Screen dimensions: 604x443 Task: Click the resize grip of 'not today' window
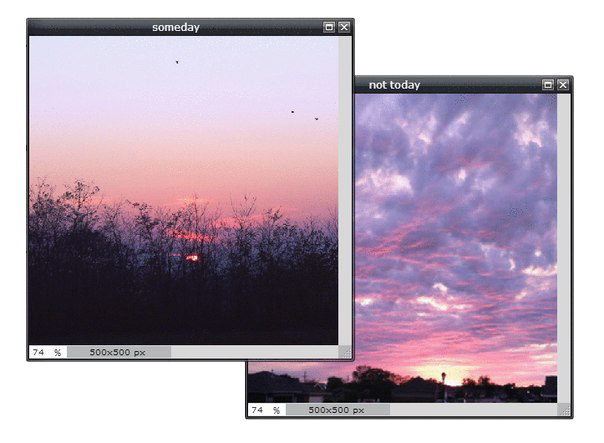(x=564, y=410)
